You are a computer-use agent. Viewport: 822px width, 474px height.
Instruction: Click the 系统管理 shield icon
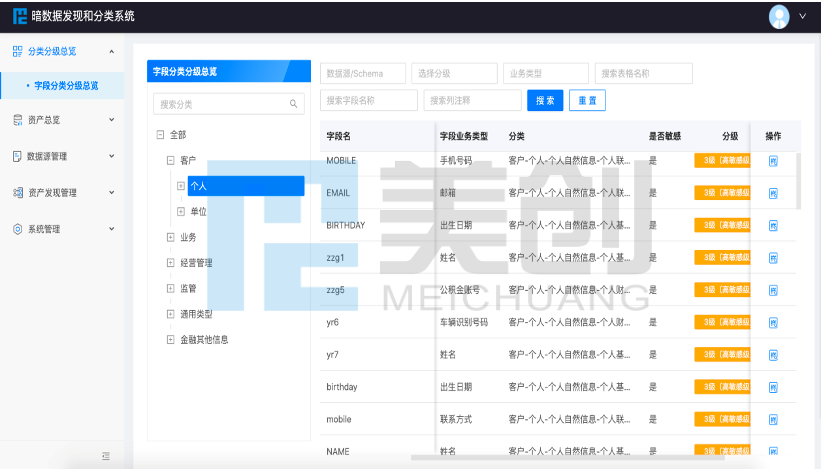tap(18, 229)
